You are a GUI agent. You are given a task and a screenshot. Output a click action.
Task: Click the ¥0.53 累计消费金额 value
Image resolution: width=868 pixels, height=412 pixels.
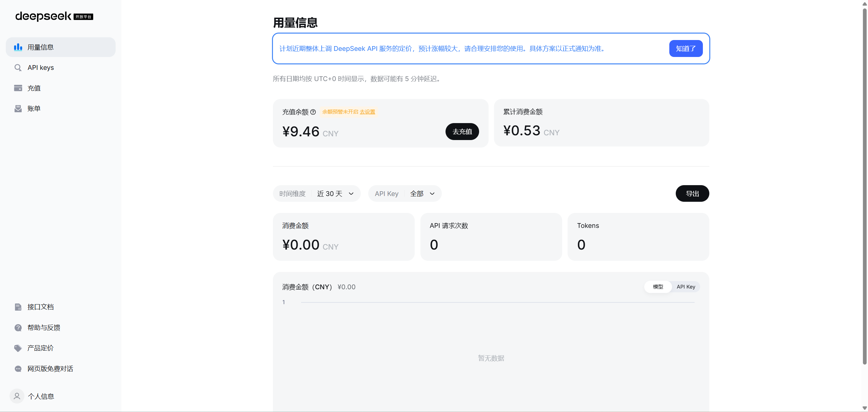coord(522,131)
